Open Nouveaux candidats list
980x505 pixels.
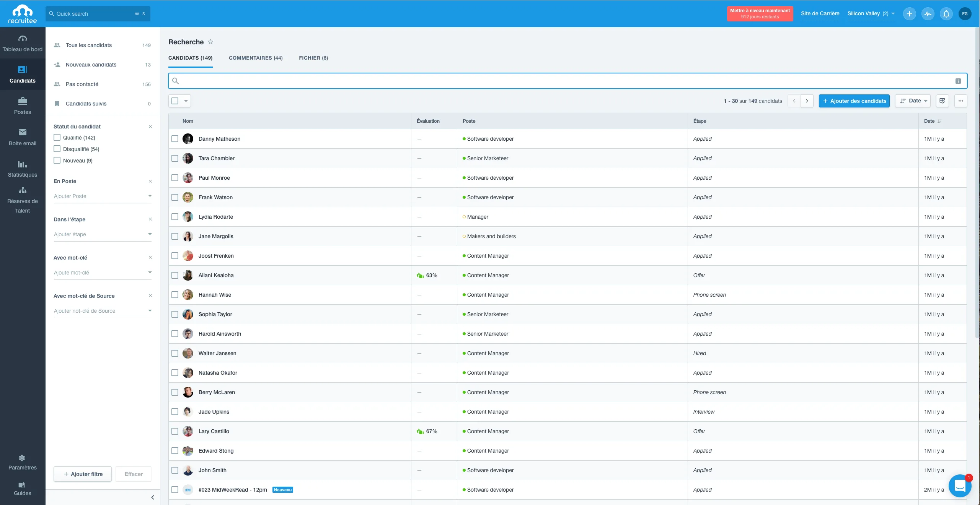tap(103, 65)
